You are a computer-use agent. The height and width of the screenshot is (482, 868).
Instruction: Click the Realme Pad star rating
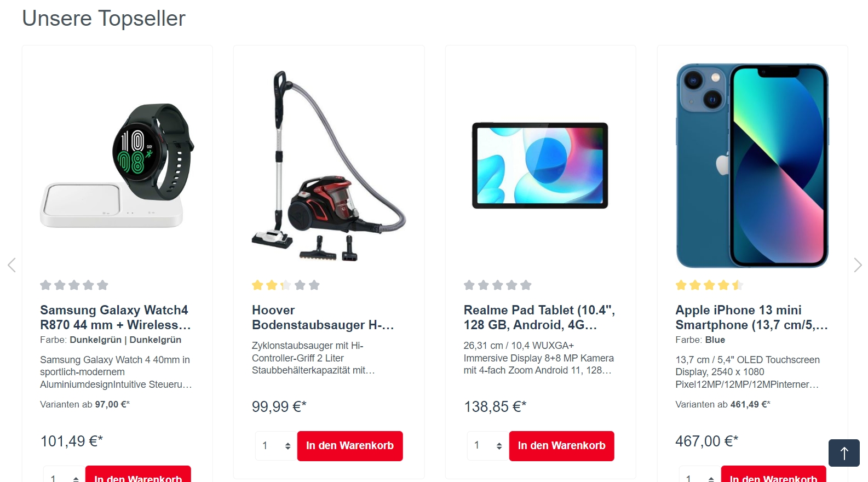pos(498,285)
